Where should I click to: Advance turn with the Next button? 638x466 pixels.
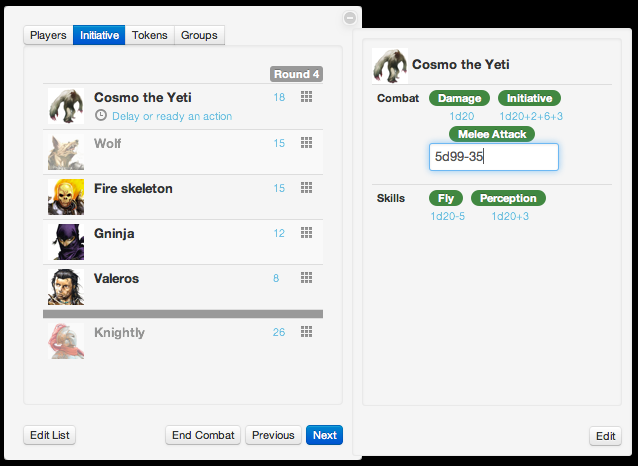324,435
